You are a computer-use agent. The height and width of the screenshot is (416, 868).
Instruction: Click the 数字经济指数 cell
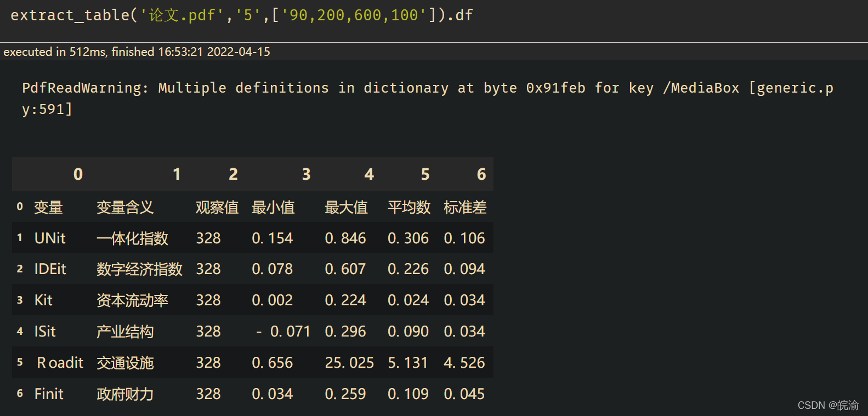pyautogui.click(x=139, y=269)
